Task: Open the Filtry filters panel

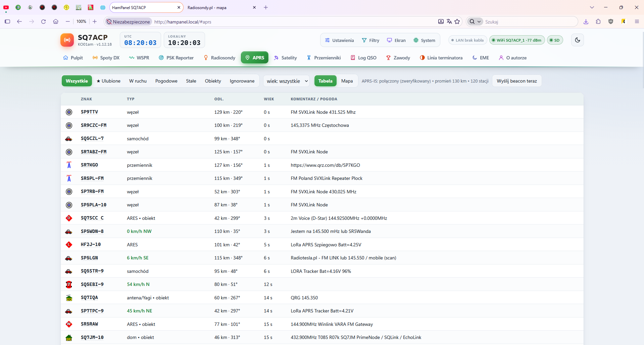Action: [370, 40]
